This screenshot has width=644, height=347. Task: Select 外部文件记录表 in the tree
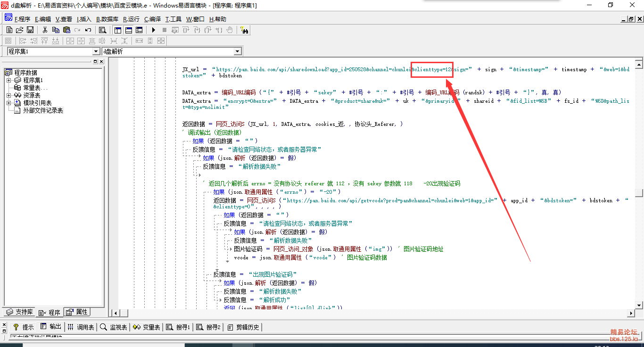point(43,110)
